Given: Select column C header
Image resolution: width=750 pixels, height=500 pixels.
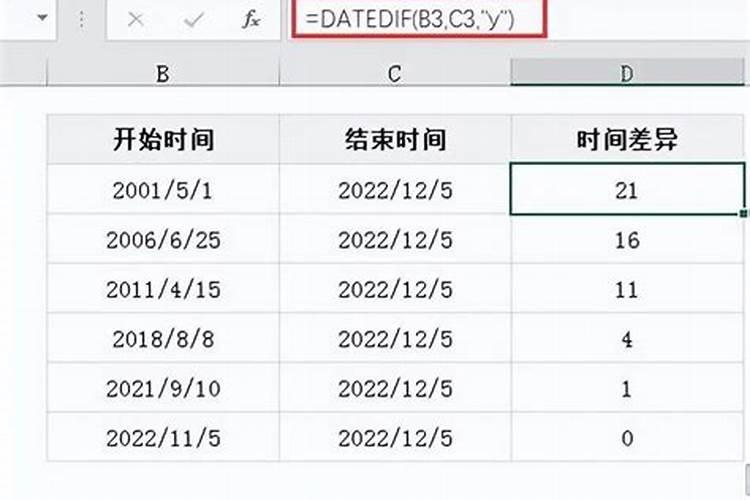Looking at the screenshot, I should 395,73.
